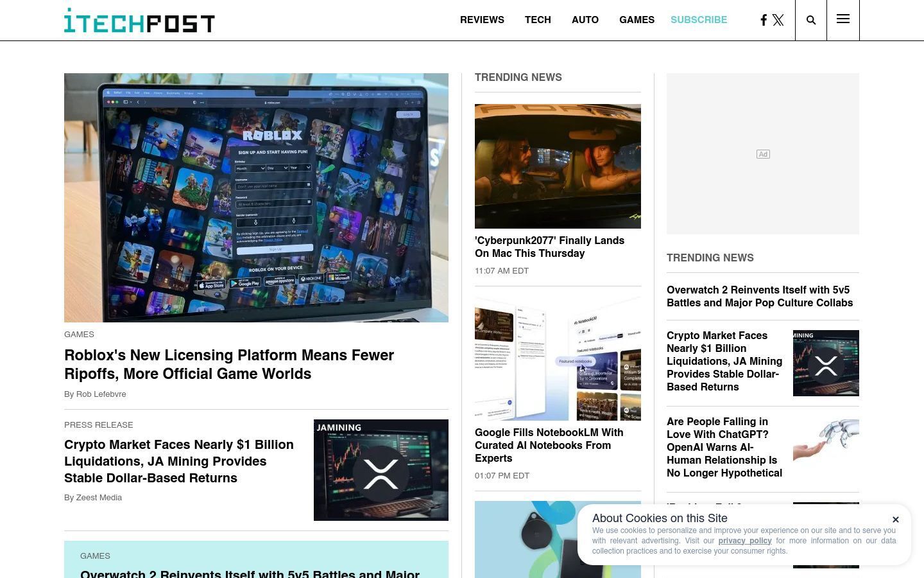Open the Games menu item
This screenshot has height=578, width=924.
637,20
